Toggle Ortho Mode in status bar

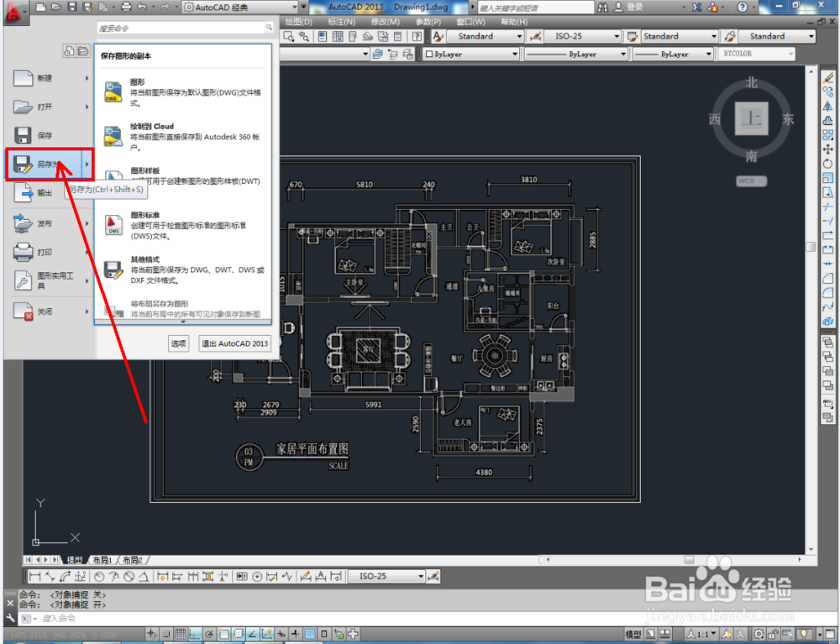195,635
